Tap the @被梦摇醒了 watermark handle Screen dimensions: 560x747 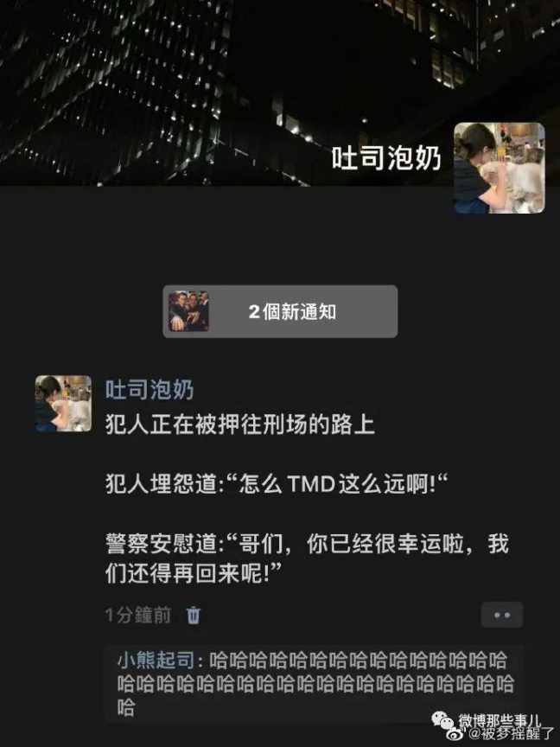point(512,733)
